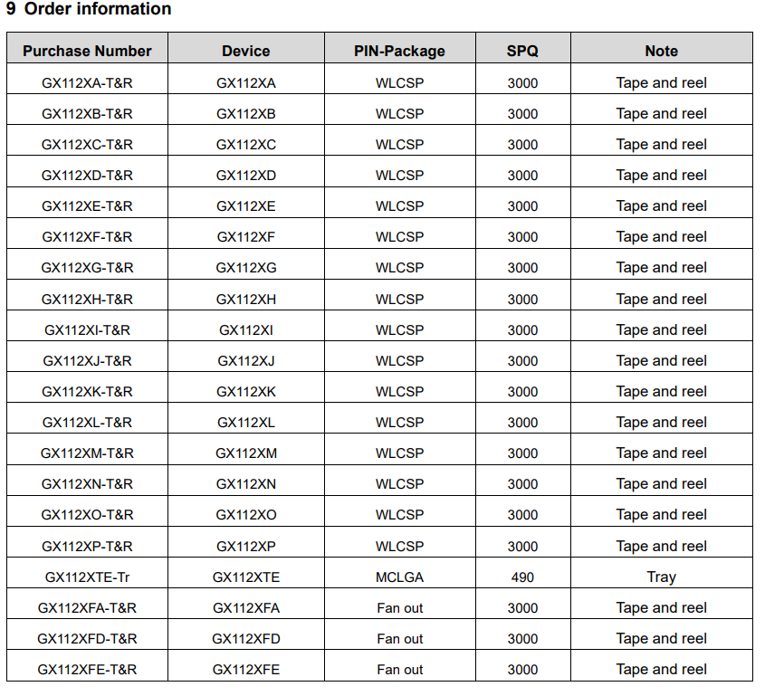Select the Tape and reel note for GX112XH
This screenshot has height=696, width=784.
pos(661,299)
